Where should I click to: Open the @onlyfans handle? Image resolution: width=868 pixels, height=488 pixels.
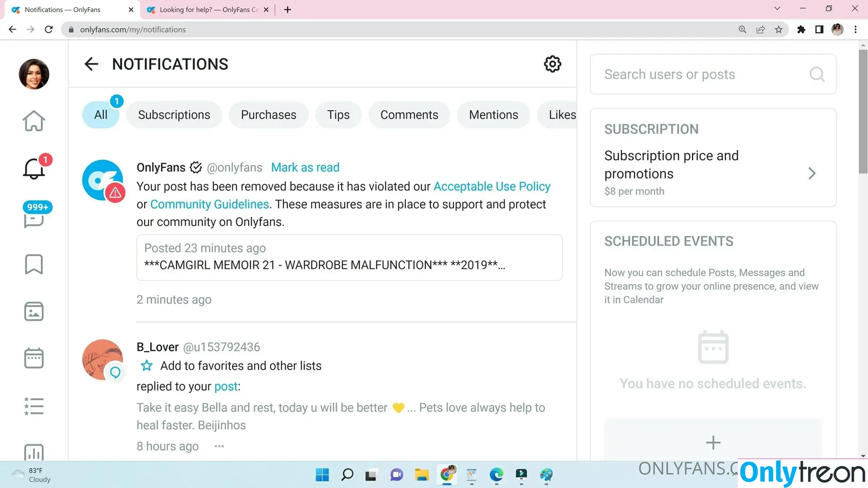point(234,168)
